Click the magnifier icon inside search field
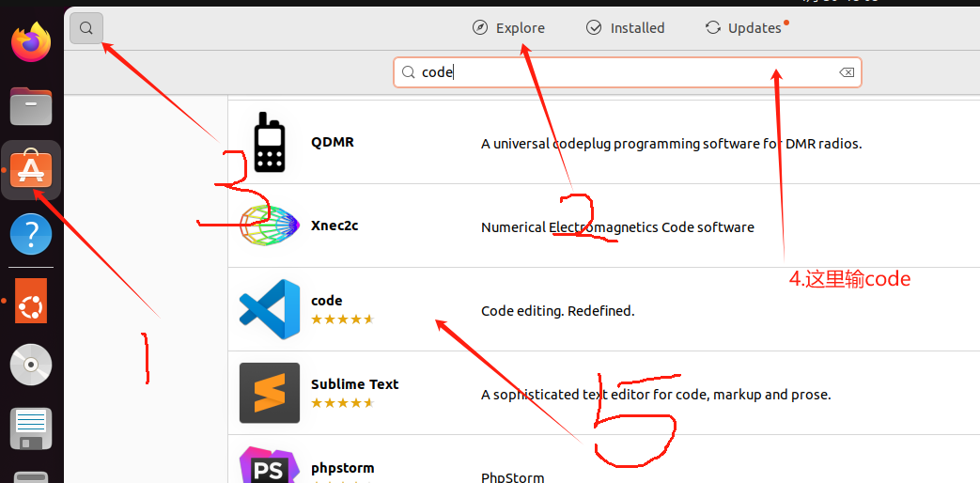The height and width of the screenshot is (483, 980). click(x=408, y=72)
